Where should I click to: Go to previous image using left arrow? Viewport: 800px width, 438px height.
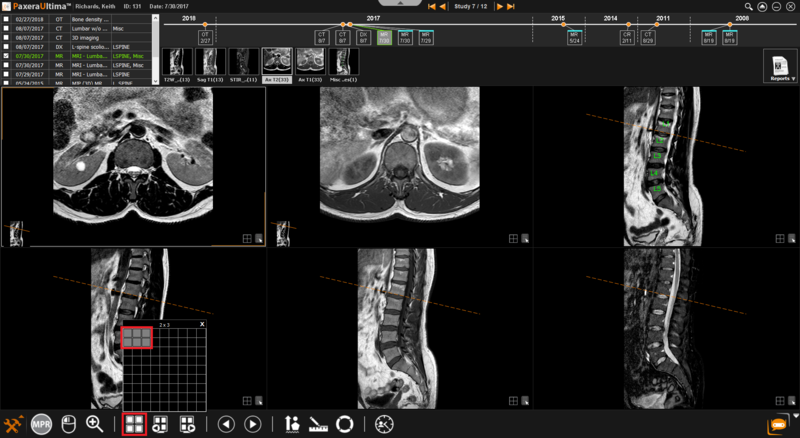[226, 424]
